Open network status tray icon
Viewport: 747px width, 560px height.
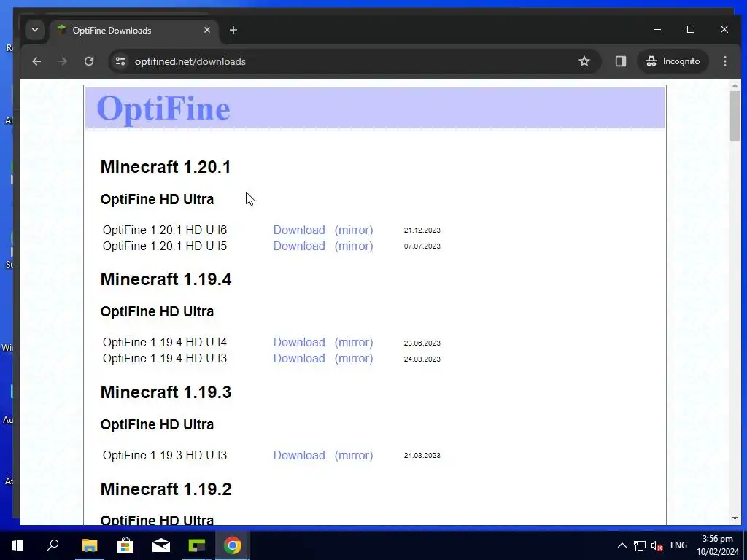pyautogui.click(x=639, y=545)
